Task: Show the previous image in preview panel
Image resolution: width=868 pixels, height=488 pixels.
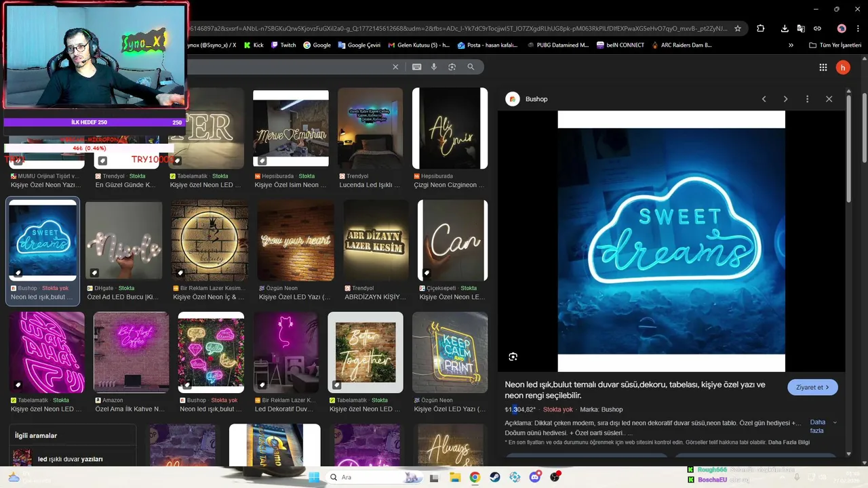Action: click(764, 99)
